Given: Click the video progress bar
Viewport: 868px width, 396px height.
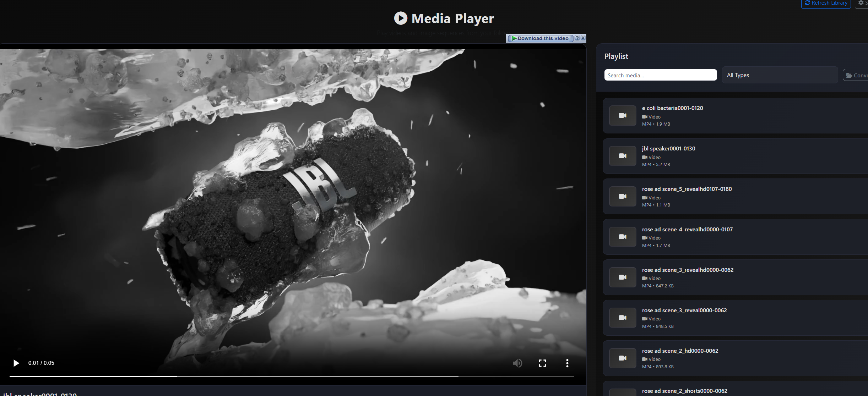Looking at the screenshot, I should coord(291,376).
